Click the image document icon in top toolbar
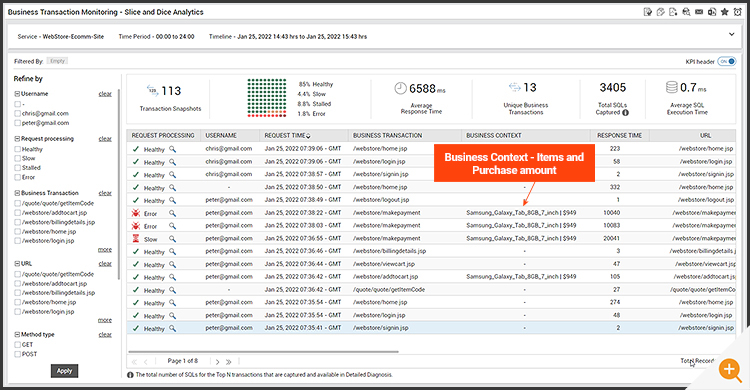The image size is (750, 390). (x=673, y=12)
